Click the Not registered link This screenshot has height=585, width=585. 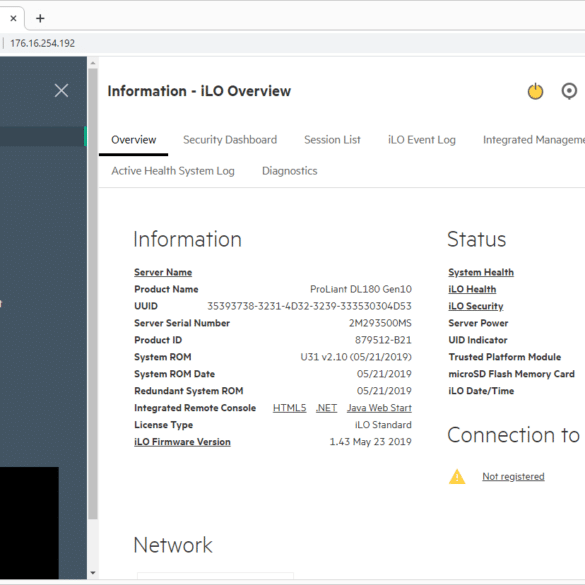[513, 476]
